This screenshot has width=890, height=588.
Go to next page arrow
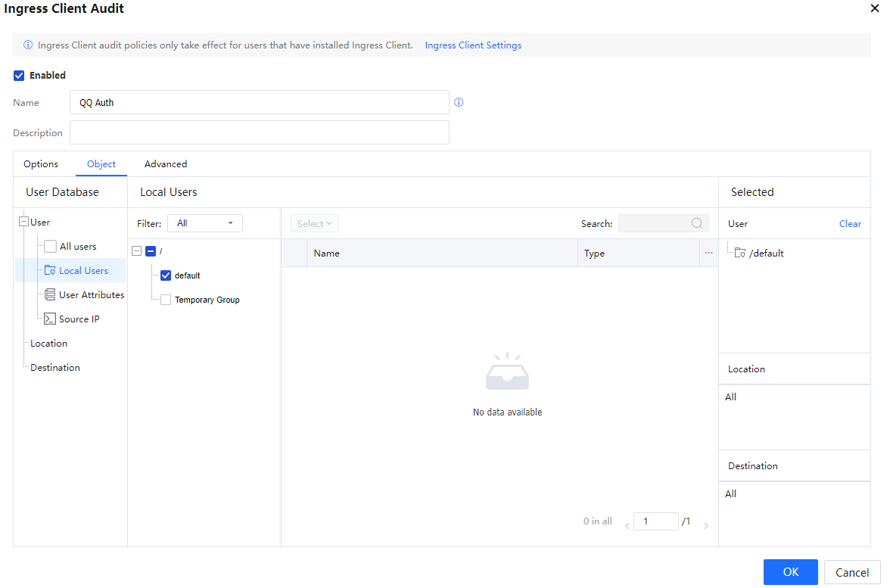(706, 526)
